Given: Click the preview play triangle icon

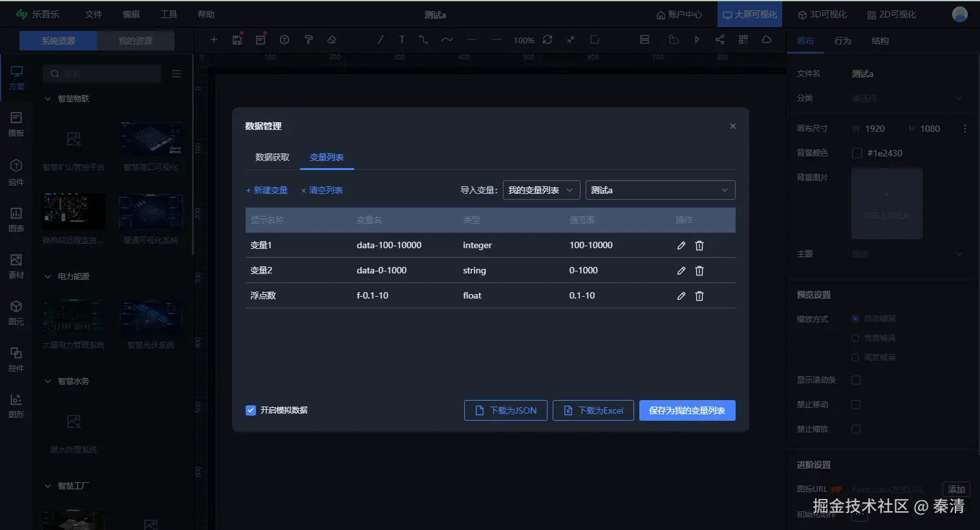Looking at the screenshot, I should coord(697,40).
